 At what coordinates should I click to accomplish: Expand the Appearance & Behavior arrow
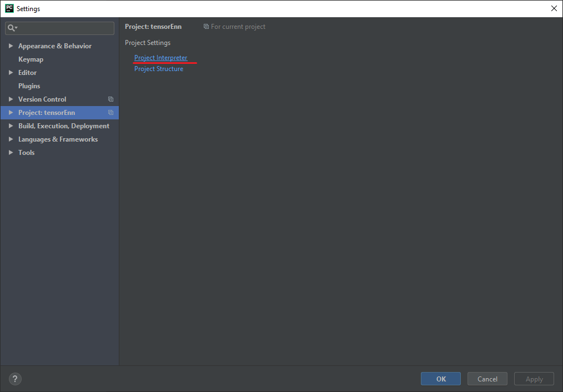(11, 46)
